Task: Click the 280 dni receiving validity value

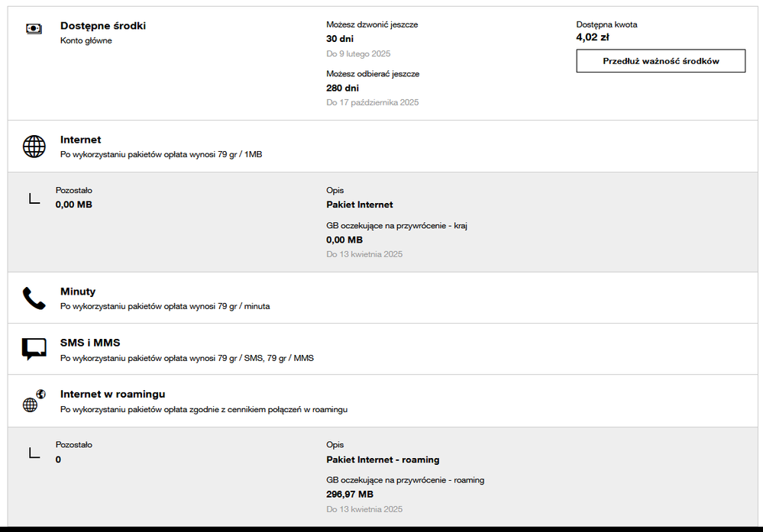Action: [342, 88]
